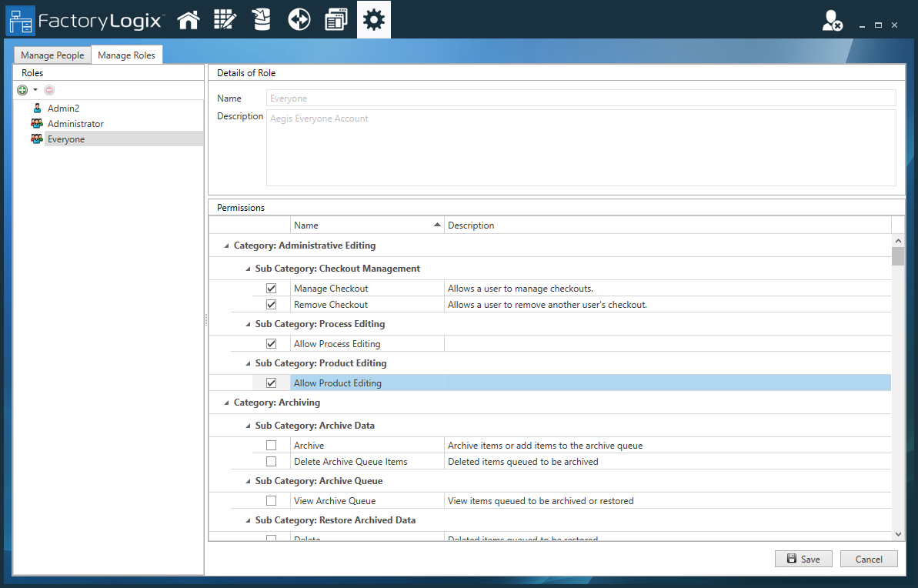Click the Save button
This screenshot has width=918, height=588.
803,559
